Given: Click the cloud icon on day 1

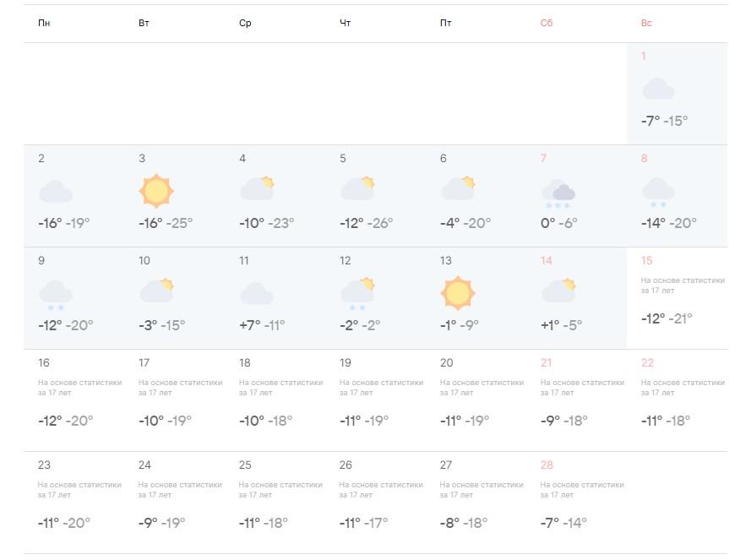Looking at the screenshot, I should tap(658, 89).
